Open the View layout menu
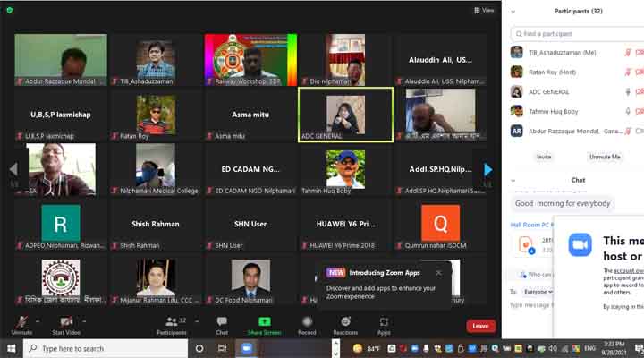This screenshot has height=358, width=644. 484,10
